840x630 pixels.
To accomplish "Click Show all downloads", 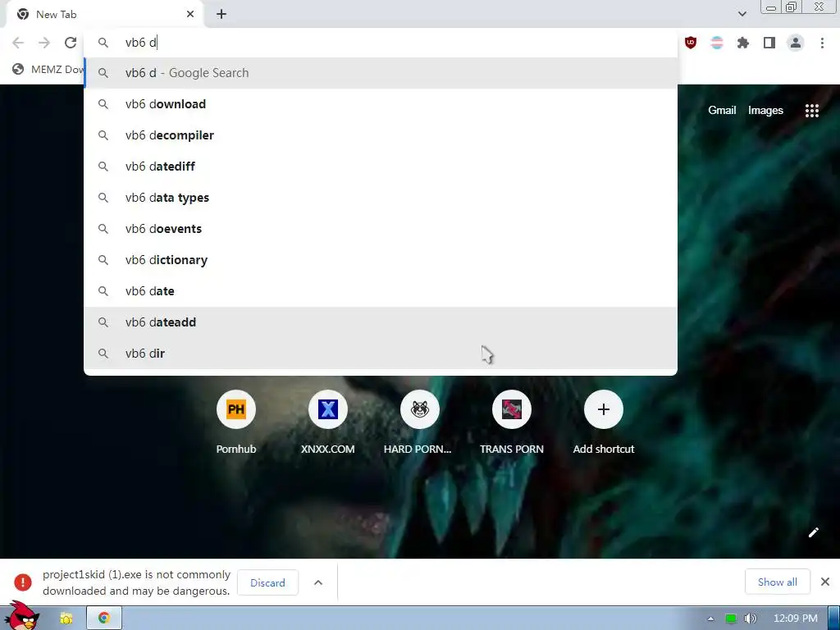I will (778, 582).
